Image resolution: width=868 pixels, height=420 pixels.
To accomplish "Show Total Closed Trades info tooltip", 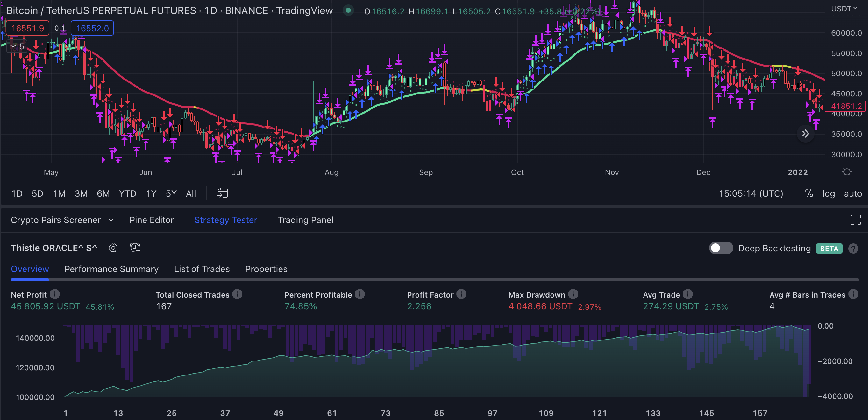I will pos(237,294).
